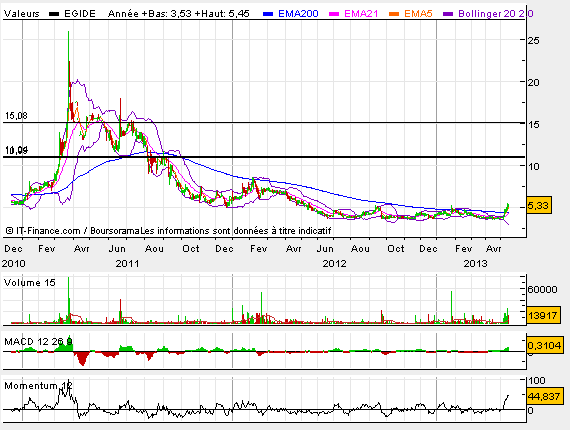Click the 2010 year label
Screen dimensions: 570x430
click(x=13, y=264)
